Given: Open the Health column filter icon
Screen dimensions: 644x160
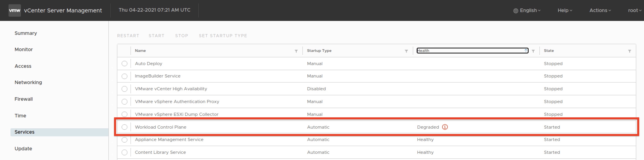Looking at the screenshot, I should [533, 51].
